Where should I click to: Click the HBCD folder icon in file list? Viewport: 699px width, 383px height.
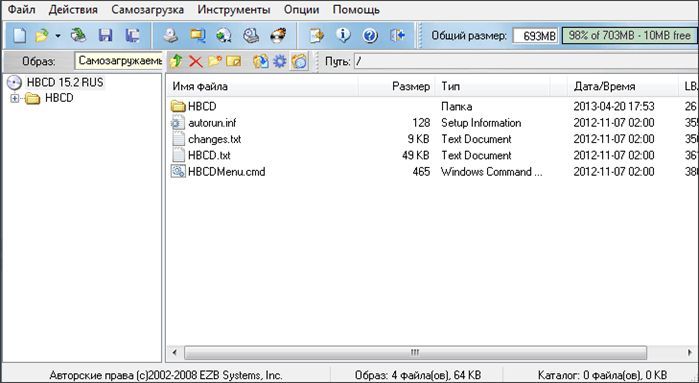pyautogui.click(x=178, y=107)
